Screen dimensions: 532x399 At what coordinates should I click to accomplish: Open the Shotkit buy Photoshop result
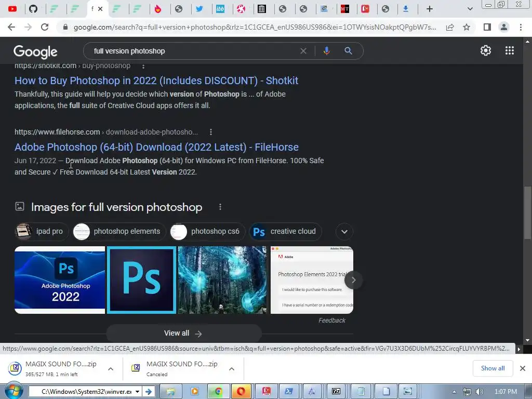point(156,81)
